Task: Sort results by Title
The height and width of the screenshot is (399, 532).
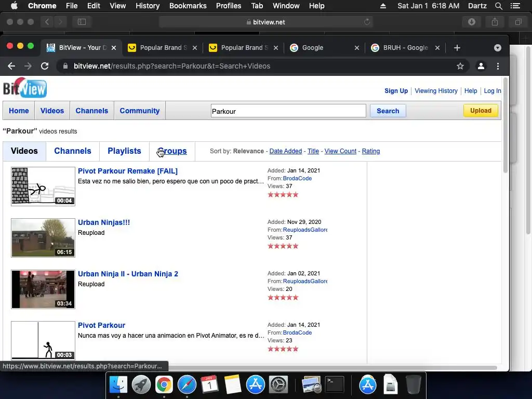Action: pyautogui.click(x=313, y=151)
